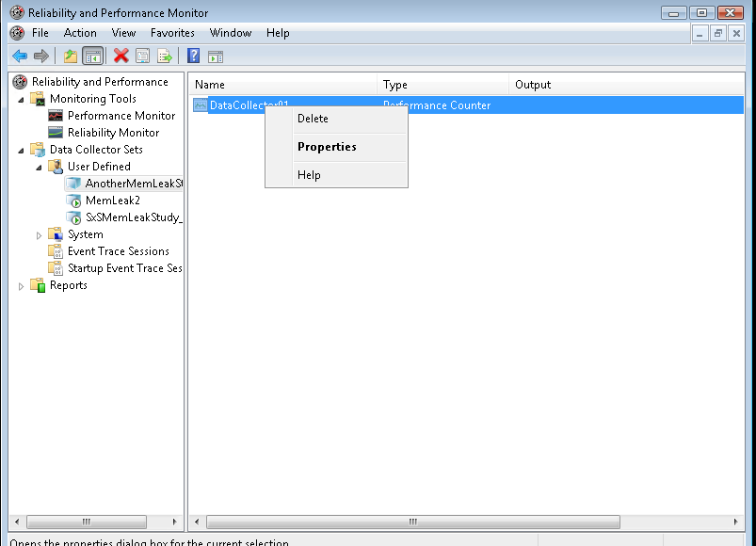Toggle the Show/Hide Action Pane icon
The width and height of the screenshot is (756, 546).
(216, 56)
